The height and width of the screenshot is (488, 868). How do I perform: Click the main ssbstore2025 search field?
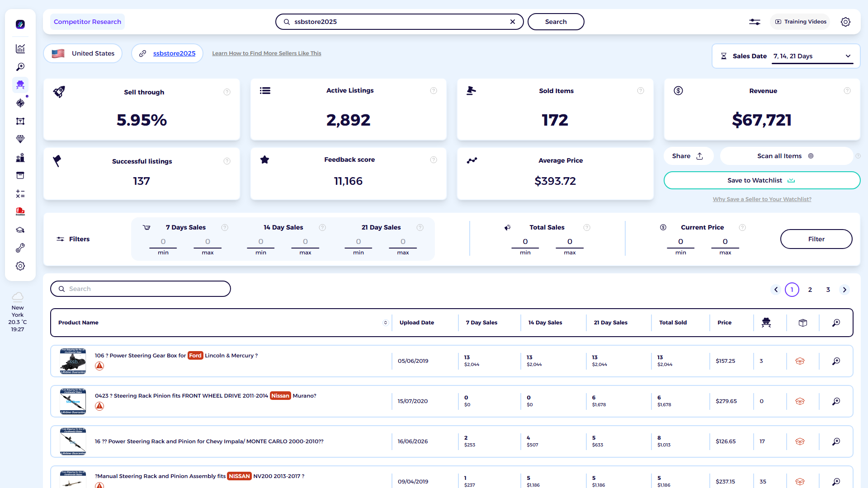tap(400, 22)
